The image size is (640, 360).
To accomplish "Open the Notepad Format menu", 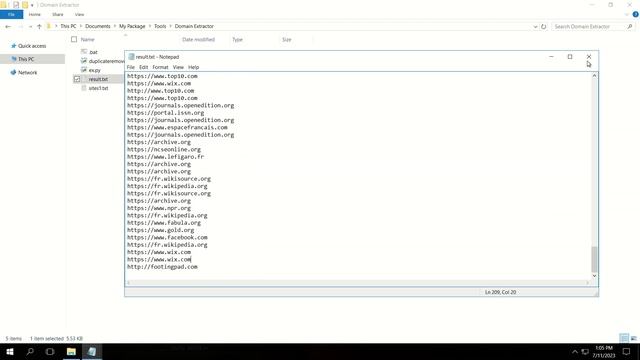I will click(x=160, y=67).
